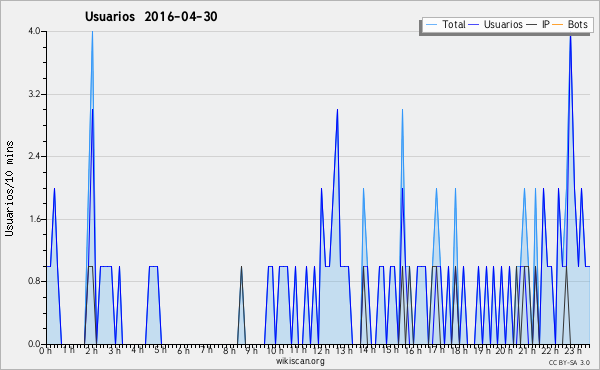Click the 'Usuarios 2016-04-30' chart title

click(x=151, y=16)
